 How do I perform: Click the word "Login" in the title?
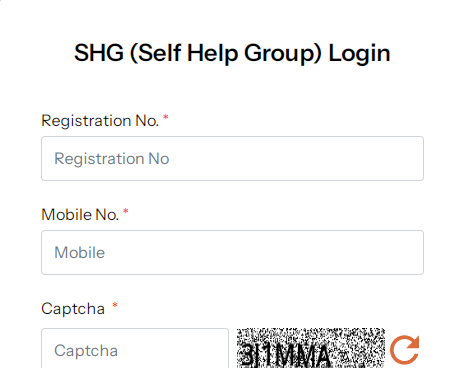point(360,53)
